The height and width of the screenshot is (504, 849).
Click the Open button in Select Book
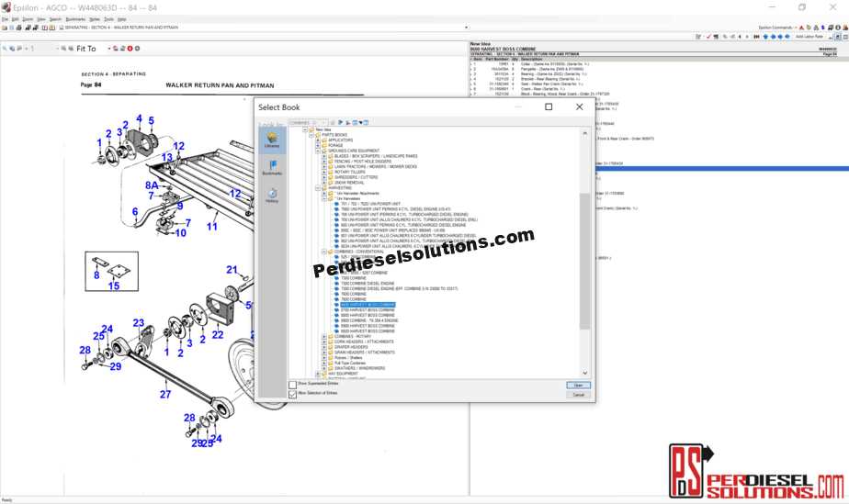tap(578, 385)
